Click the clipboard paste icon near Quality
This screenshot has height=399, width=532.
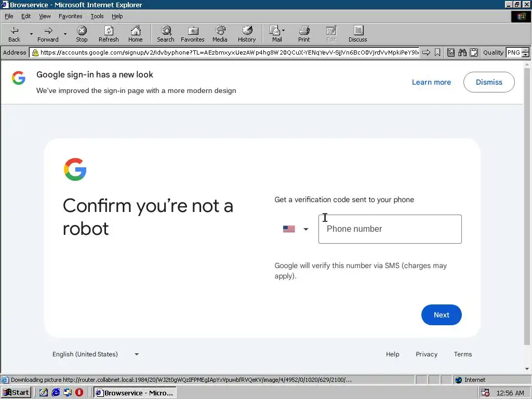474,52
